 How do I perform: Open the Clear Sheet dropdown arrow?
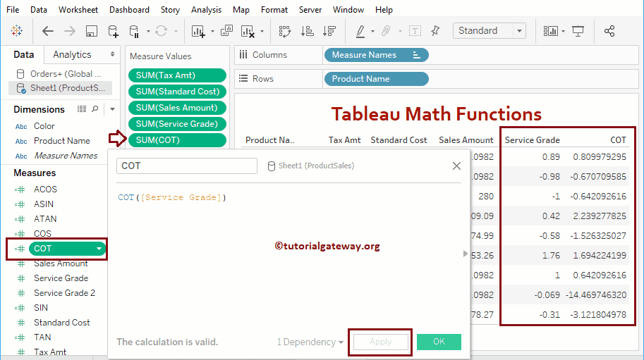[262, 31]
